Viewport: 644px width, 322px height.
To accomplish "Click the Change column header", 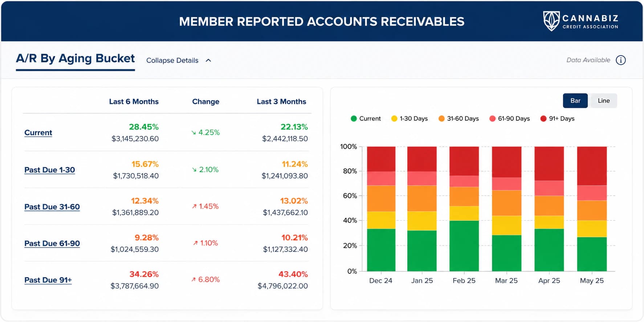I will (x=205, y=102).
